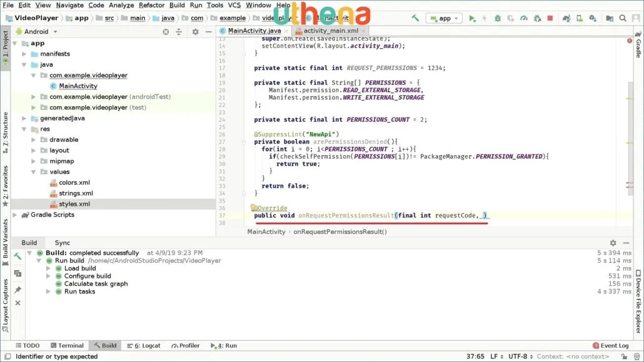This screenshot has width=644, height=362.
Task: Open the Refactor menu
Action: pos(151,6)
